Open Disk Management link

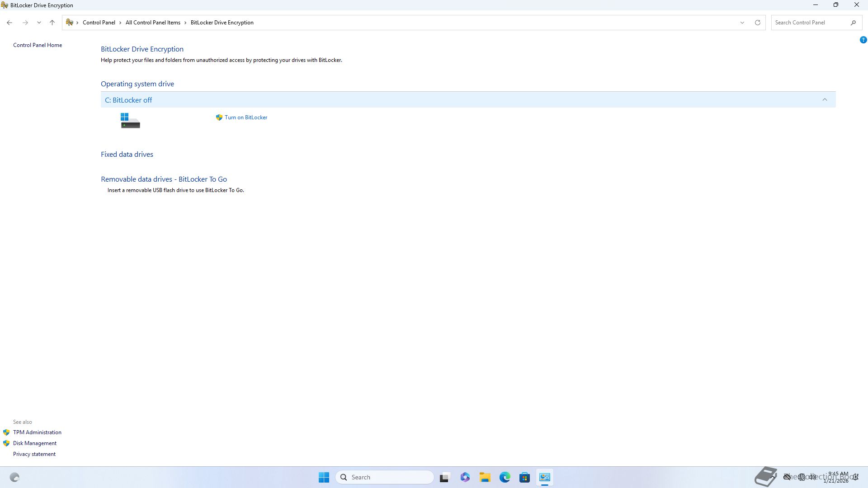coord(35,443)
